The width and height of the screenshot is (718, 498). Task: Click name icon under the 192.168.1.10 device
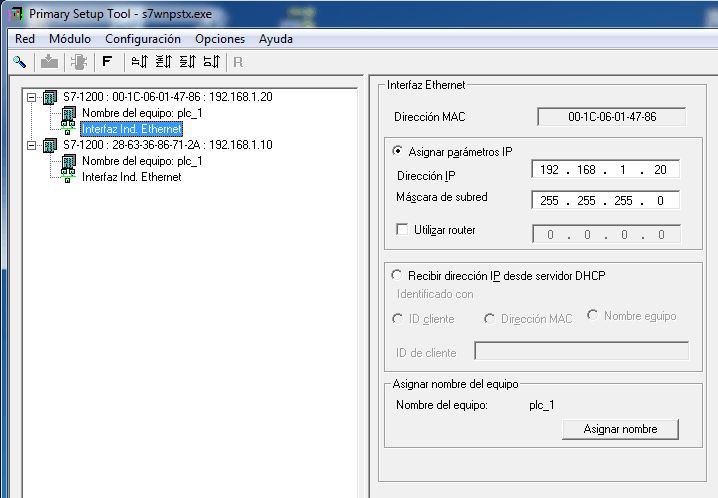tap(68, 161)
